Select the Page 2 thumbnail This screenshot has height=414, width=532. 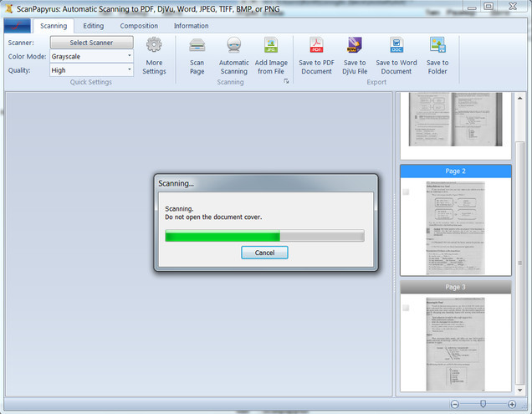(455, 227)
